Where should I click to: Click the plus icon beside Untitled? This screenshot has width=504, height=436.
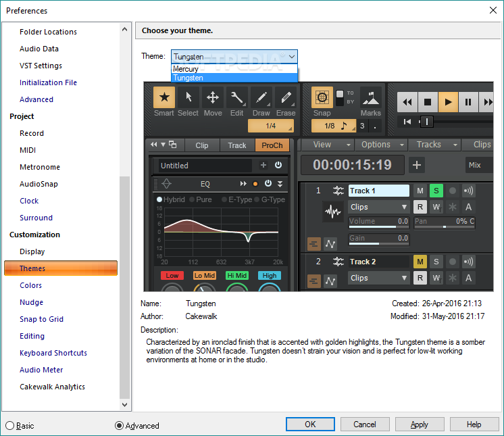263,165
